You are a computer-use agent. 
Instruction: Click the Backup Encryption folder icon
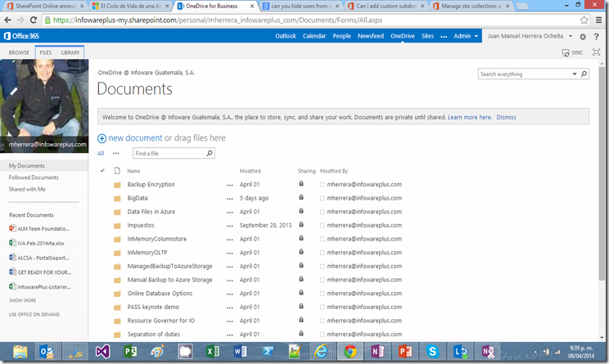click(117, 185)
